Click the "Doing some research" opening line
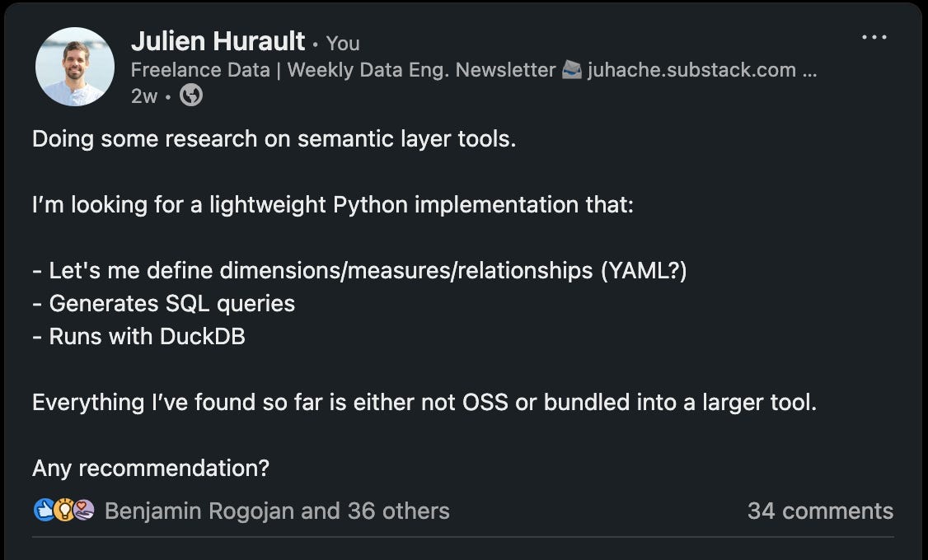The height and width of the screenshot is (560, 928). click(x=274, y=138)
